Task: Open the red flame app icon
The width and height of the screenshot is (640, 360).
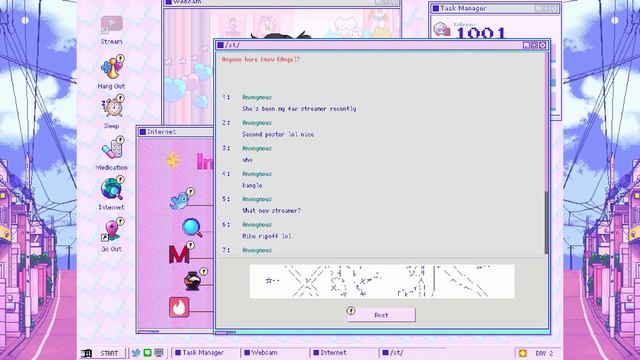Action: click(179, 307)
